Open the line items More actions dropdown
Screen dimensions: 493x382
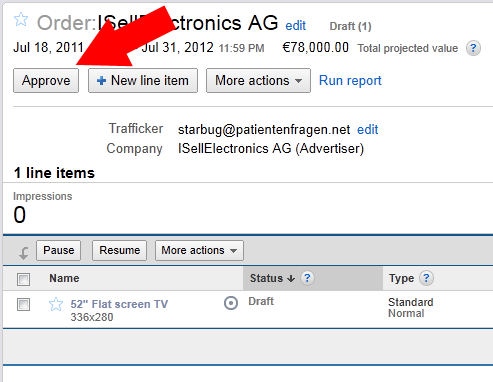point(199,250)
